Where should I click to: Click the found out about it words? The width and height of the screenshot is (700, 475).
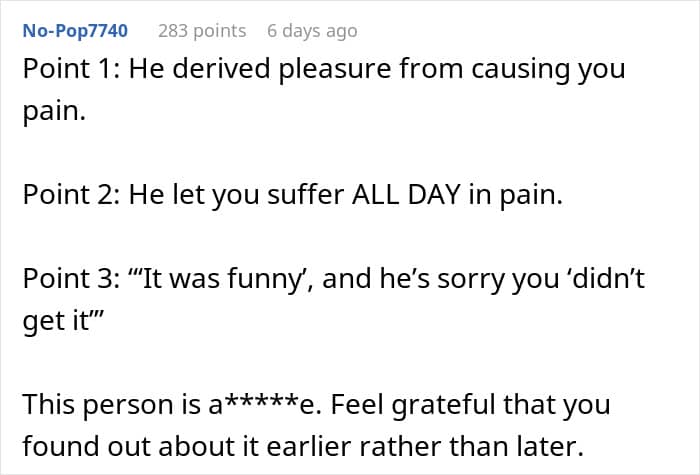141,446
